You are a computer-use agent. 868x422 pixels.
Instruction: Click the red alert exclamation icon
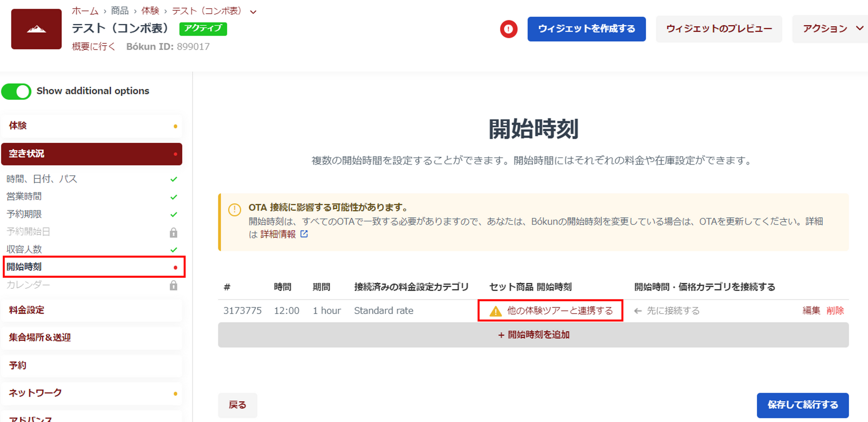509,29
